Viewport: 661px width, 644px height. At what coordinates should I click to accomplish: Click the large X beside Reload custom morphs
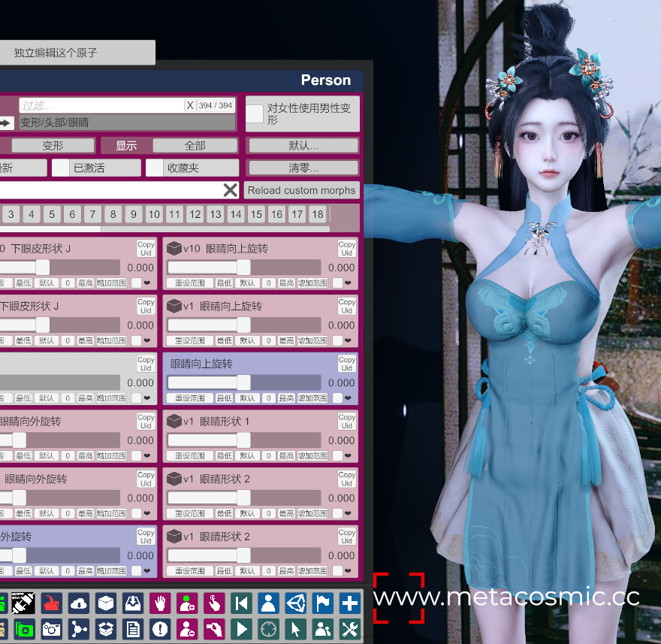(x=230, y=190)
